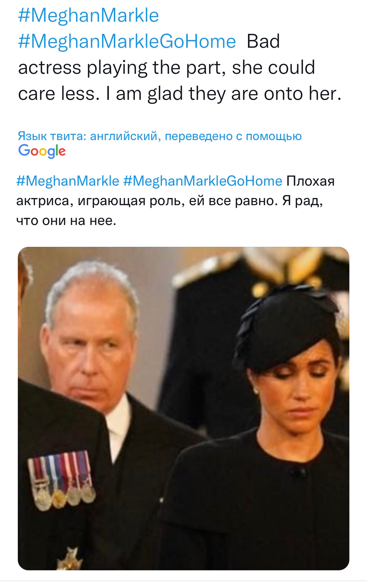Image resolution: width=367 pixels, height=588 pixels.
Task: Click the Russian word 'Плохая' in the translation
Action: pyautogui.click(x=310, y=181)
